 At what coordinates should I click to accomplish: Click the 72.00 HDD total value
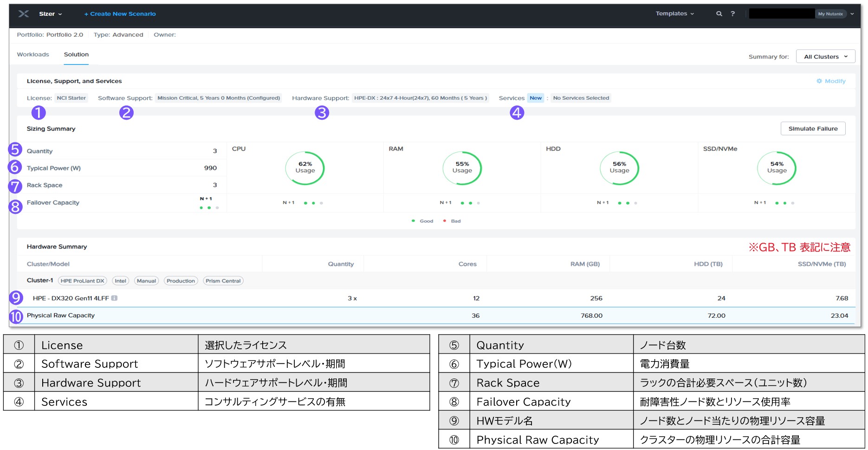716,315
